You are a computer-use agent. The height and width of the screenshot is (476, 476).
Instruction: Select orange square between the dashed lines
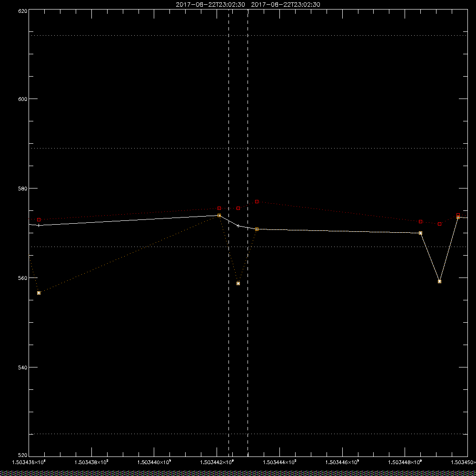[238, 284]
